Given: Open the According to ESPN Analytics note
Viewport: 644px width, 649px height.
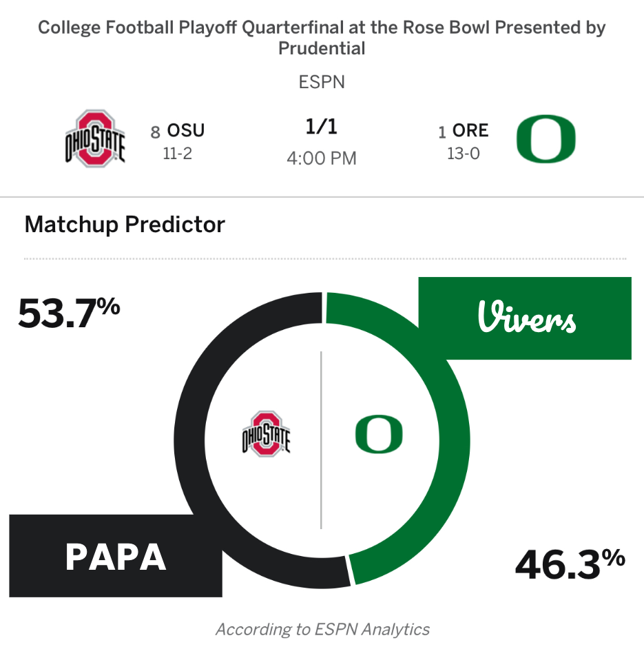Looking at the screenshot, I should click(322, 629).
